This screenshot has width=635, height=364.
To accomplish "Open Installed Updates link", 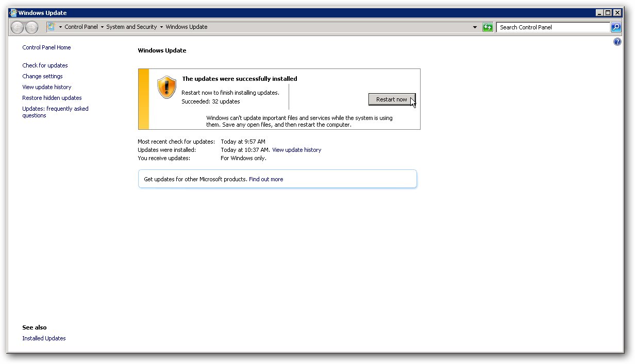I will pos(44,338).
